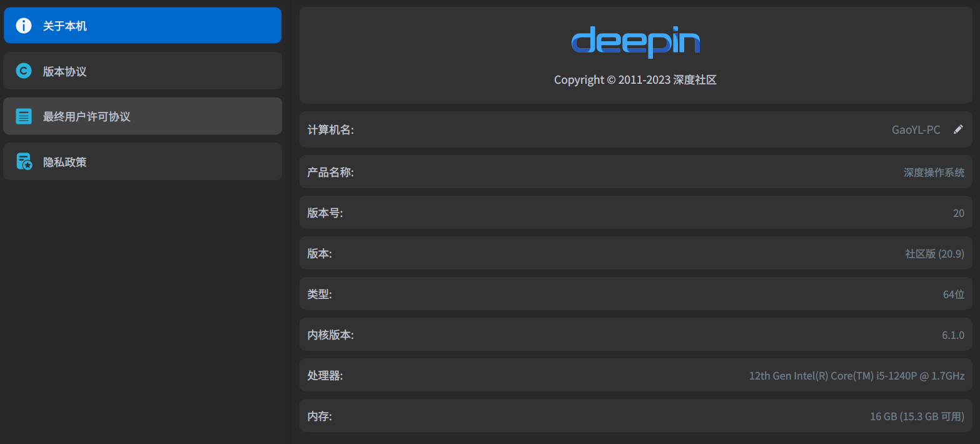Click the info icon beside 关于本机
The width and height of the screenshot is (980, 444).
[24, 26]
